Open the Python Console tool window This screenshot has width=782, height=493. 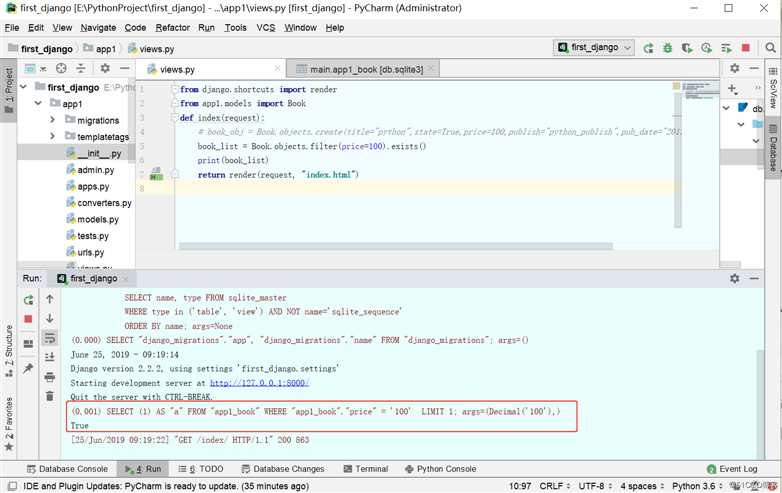pyautogui.click(x=441, y=469)
